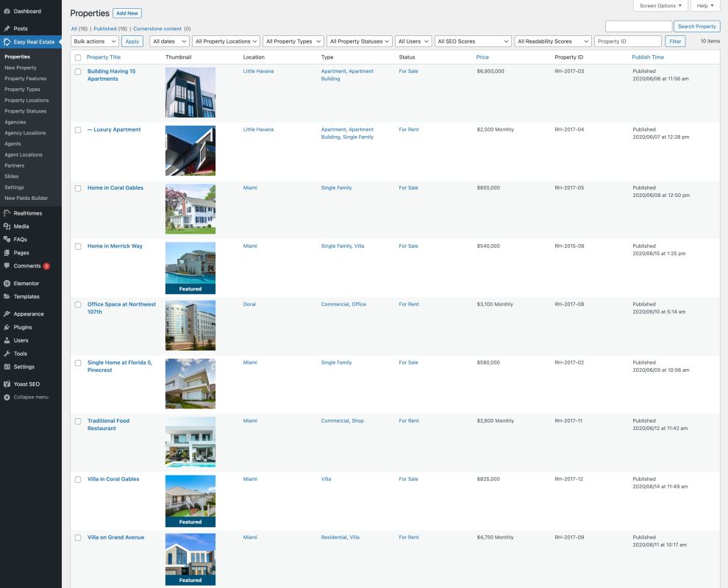The height and width of the screenshot is (588, 728).
Task: Sort by Publish Time column header
Action: pyautogui.click(x=648, y=57)
